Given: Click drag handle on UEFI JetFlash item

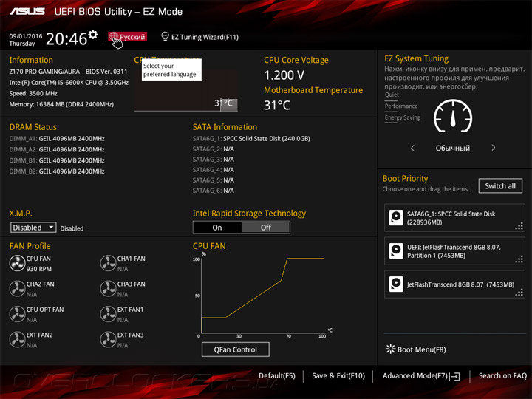Looking at the screenshot, I should point(519,259).
